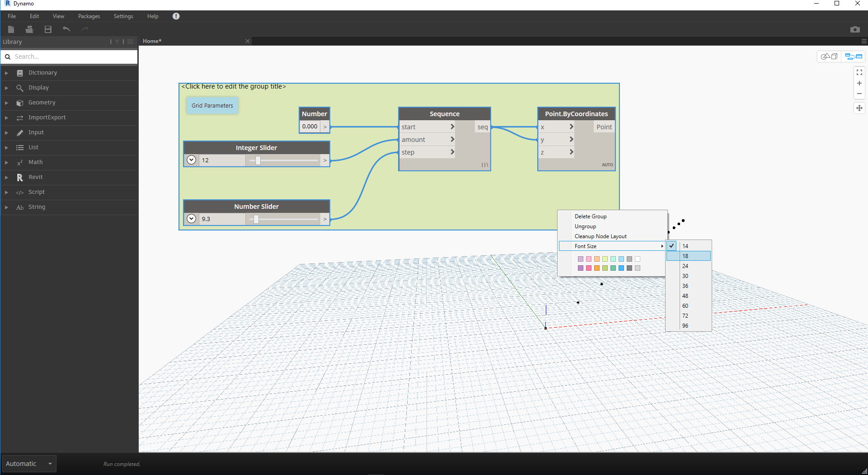Click the pan mode icon

(x=859, y=108)
